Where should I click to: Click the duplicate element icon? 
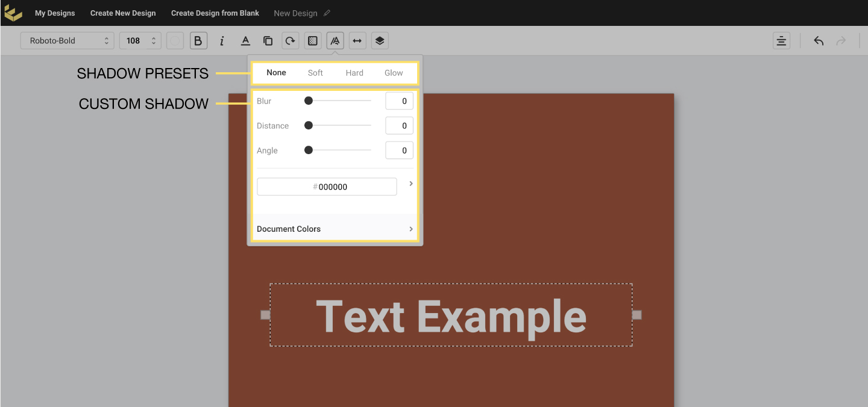point(268,41)
